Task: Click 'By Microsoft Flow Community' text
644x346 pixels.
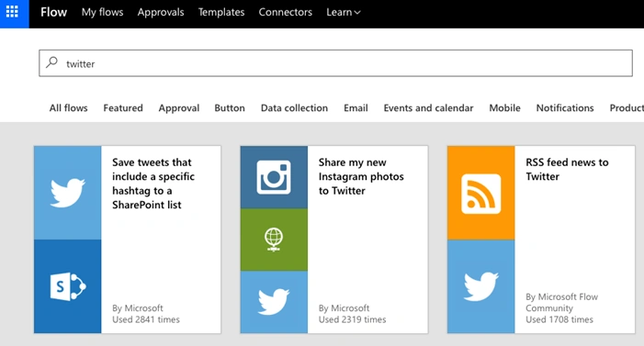Action: tap(561, 302)
